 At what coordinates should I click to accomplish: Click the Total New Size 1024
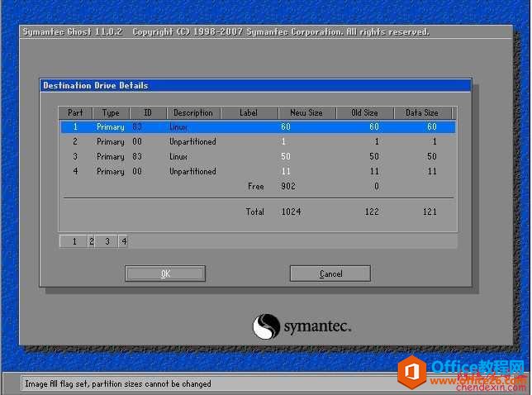point(291,212)
